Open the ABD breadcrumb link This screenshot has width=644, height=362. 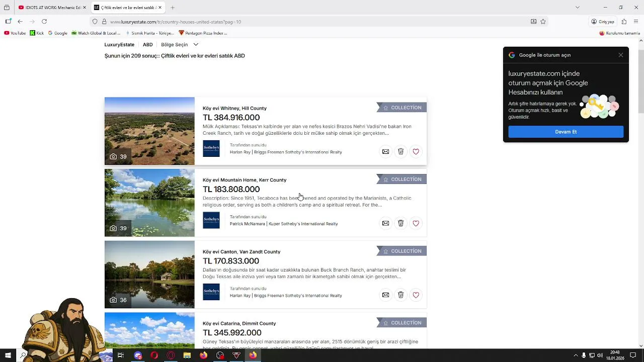pyautogui.click(x=147, y=45)
